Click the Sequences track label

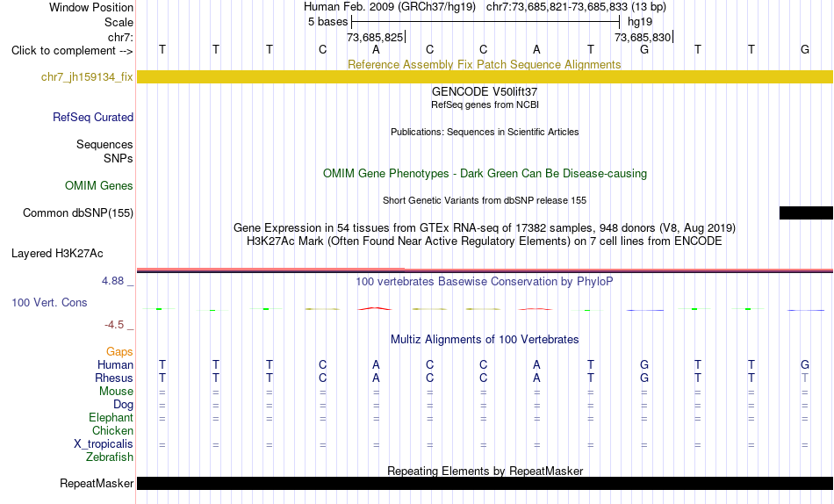[x=104, y=144]
